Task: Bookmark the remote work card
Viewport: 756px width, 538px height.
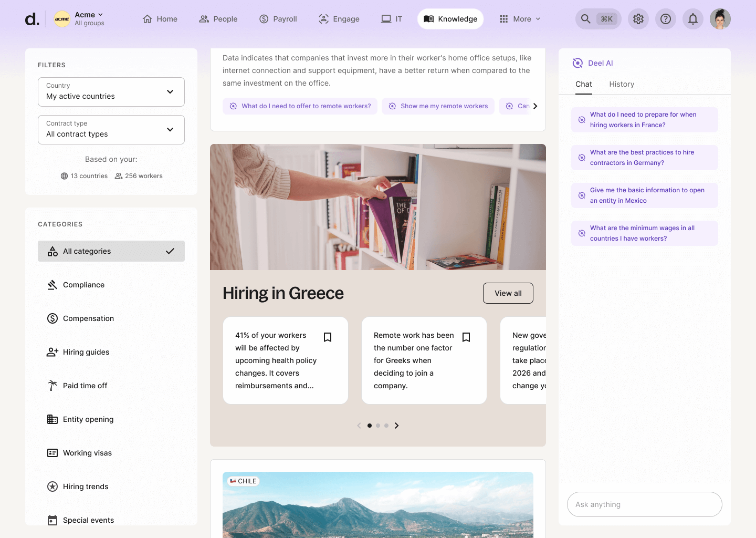Action: coord(466,337)
